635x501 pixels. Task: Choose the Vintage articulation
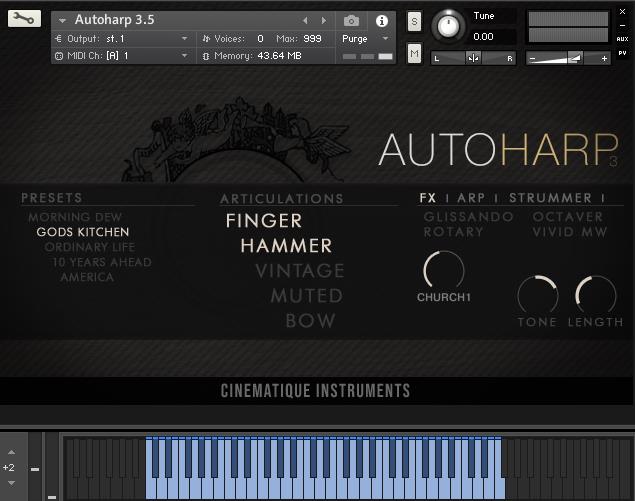click(300, 271)
